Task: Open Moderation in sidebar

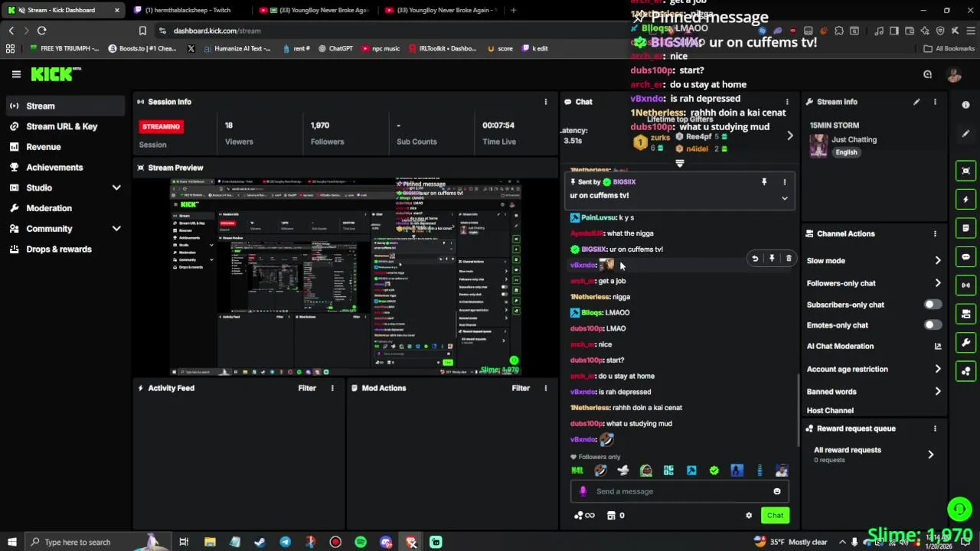Action: 49,208
